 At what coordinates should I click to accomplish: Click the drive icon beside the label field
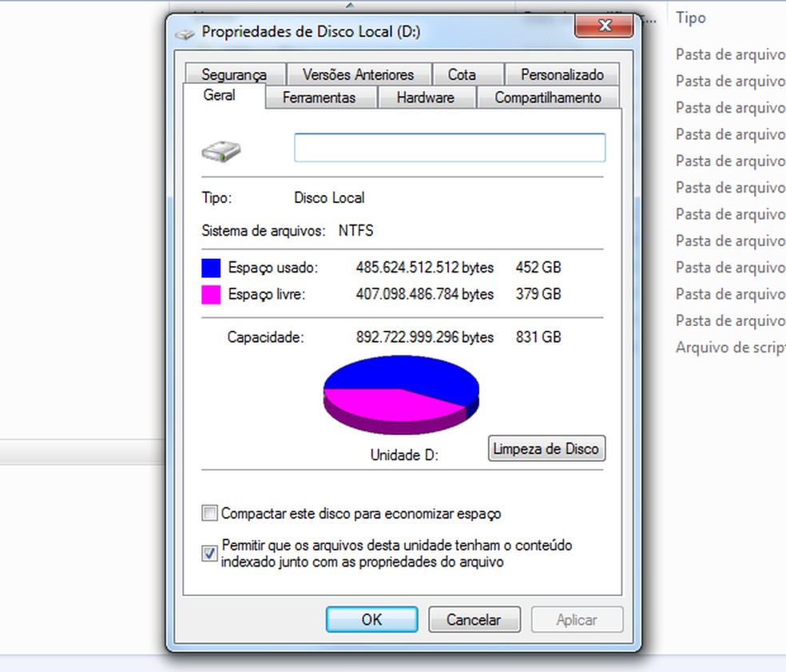coord(221,150)
